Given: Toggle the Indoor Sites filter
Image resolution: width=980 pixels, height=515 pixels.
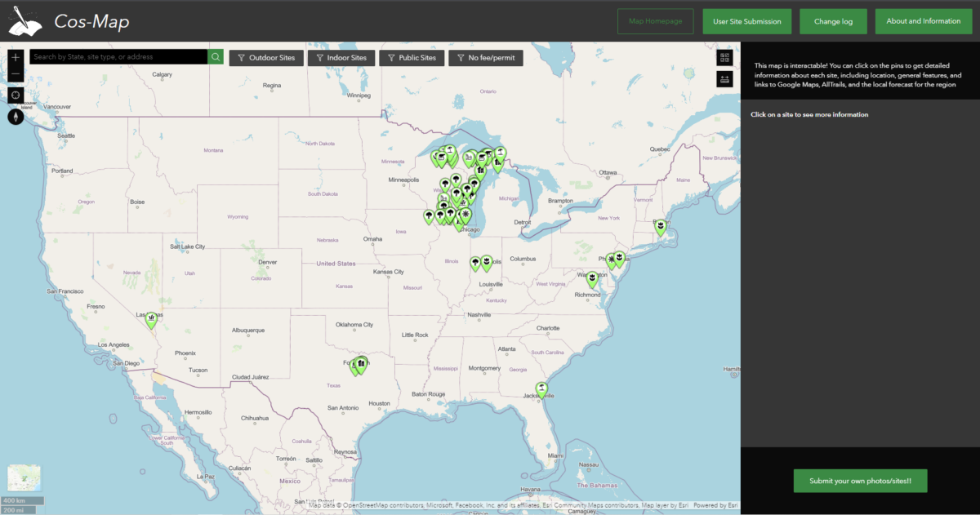Looking at the screenshot, I should 341,57.
